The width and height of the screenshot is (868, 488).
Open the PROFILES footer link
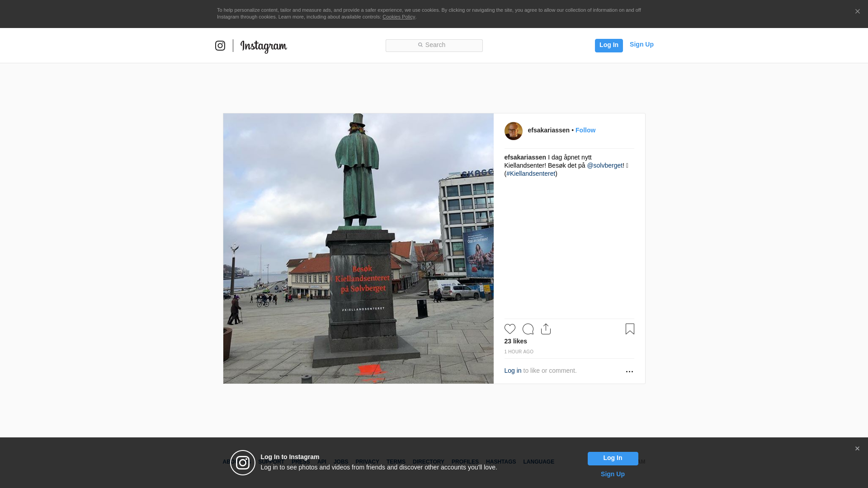[x=465, y=462]
